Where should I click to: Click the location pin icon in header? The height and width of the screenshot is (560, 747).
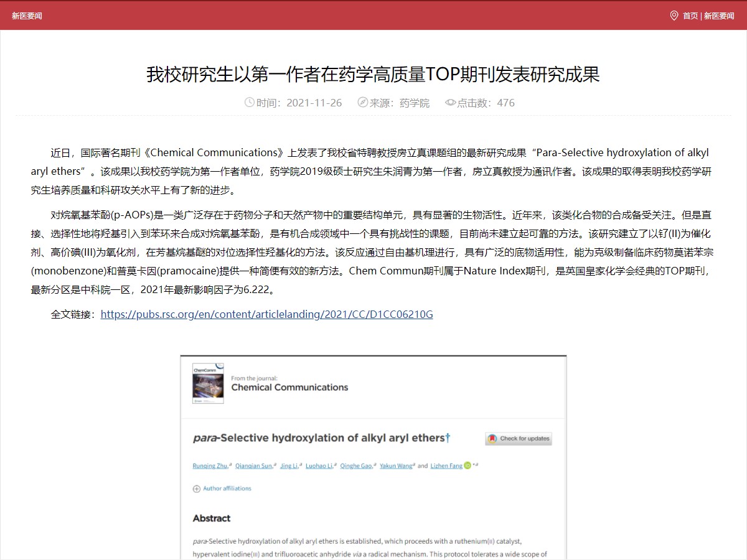(x=674, y=16)
